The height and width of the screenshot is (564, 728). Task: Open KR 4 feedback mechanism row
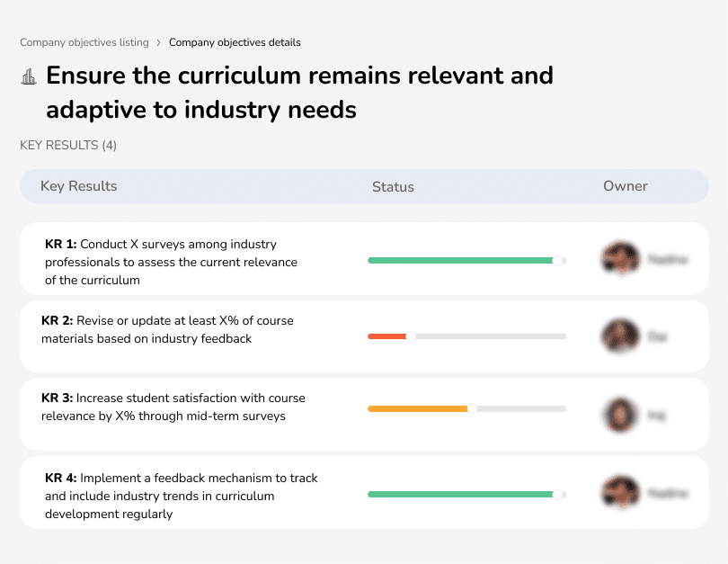181,496
